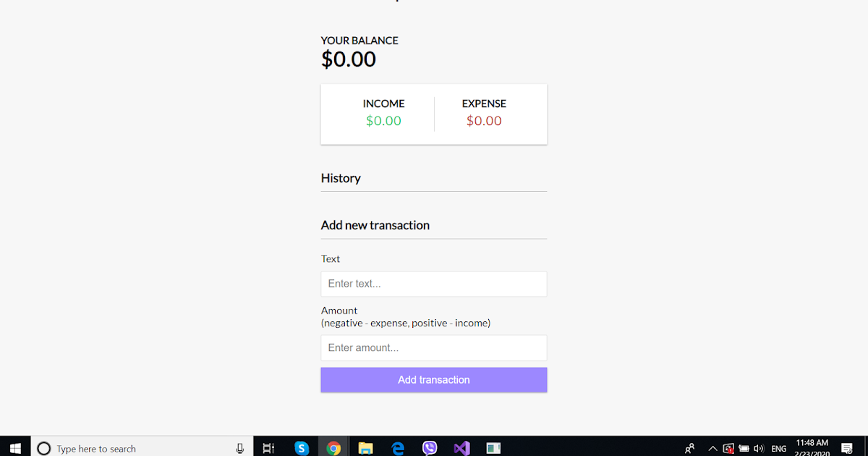The width and height of the screenshot is (868, 456).
Task: Activate voice search with the microphone icon
Action: [x=239, y=447]
